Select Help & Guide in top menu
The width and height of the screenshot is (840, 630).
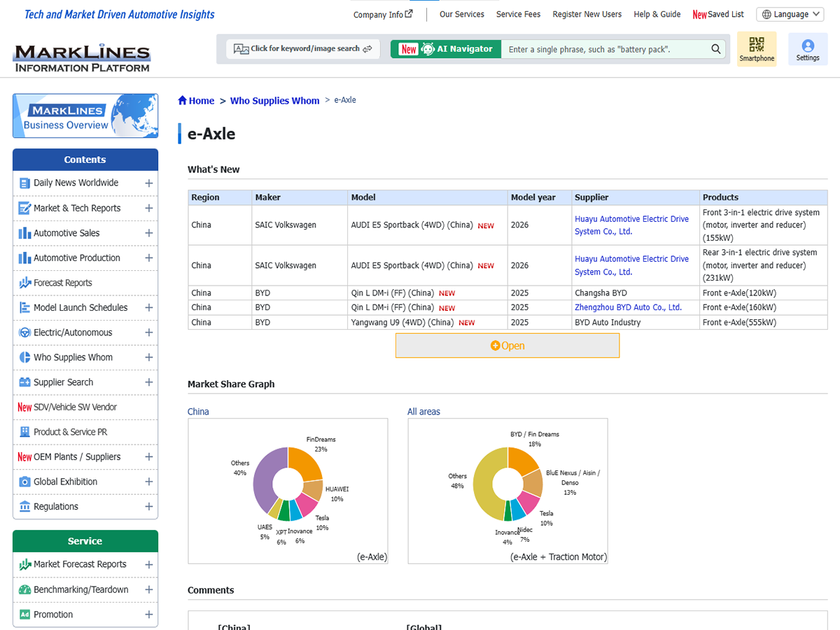tap(657, 14)
